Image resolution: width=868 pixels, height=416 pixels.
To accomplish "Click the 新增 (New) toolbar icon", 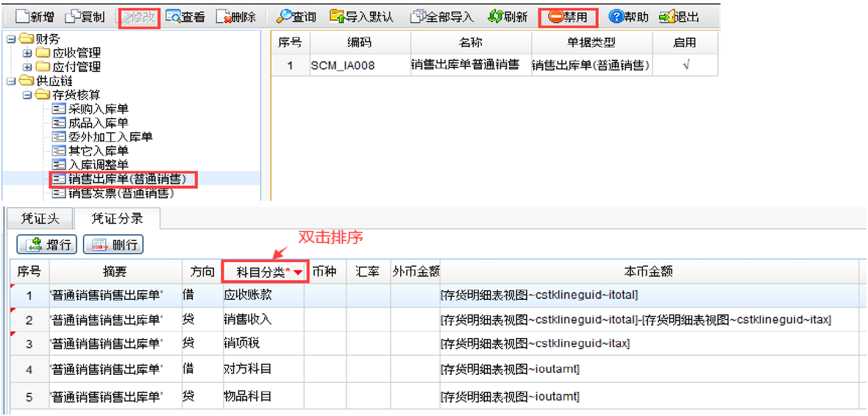I will point(22,17).
